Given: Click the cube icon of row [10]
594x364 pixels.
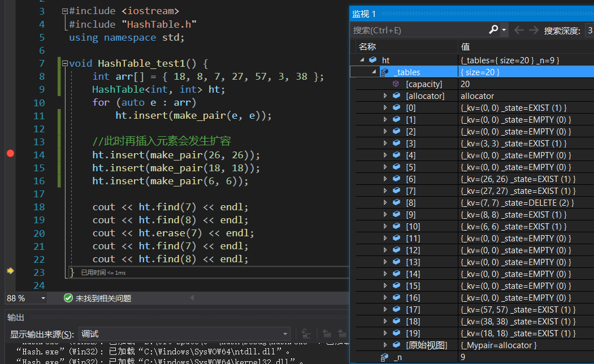Looking at the screenshot, I should click(x=396, y=226).
